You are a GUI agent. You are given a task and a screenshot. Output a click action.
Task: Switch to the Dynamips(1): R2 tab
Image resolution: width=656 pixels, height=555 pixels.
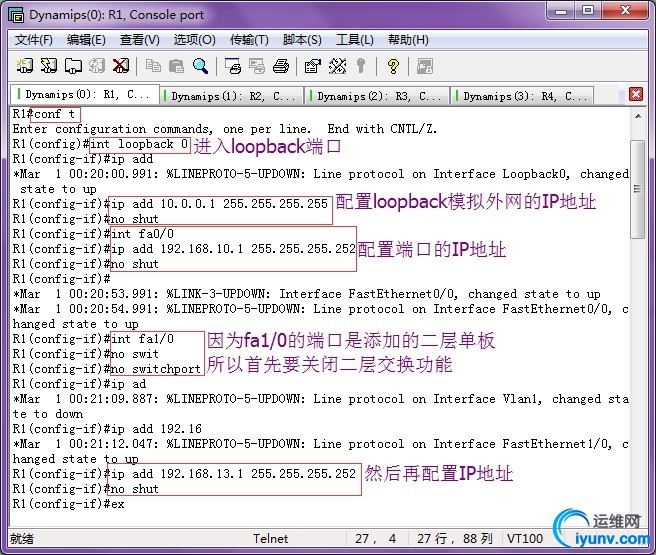(x=231, y=96)
